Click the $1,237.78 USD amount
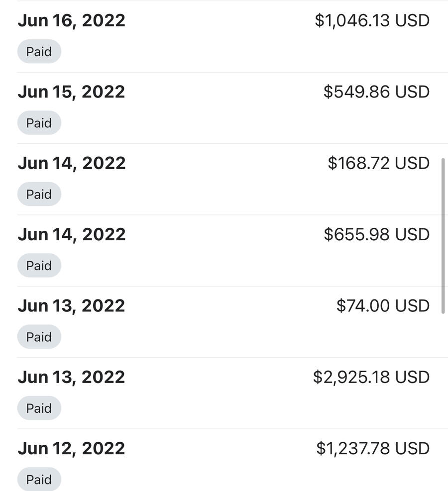 click(372, 448)
